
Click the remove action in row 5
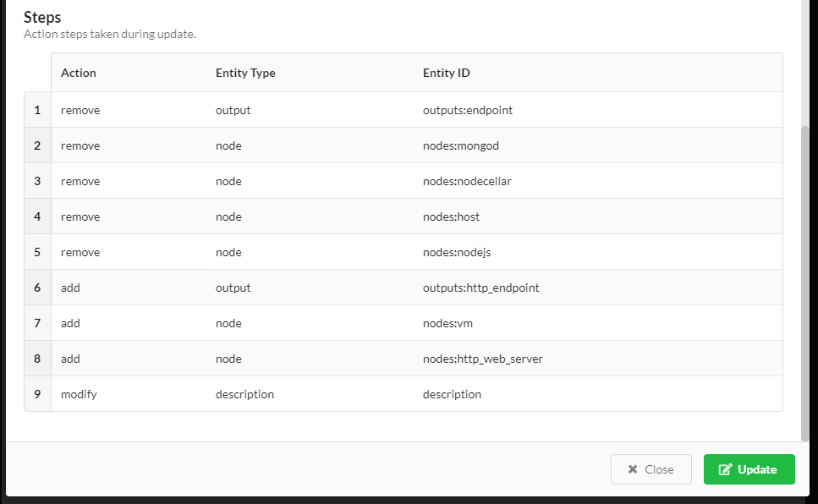pos(80,252)
